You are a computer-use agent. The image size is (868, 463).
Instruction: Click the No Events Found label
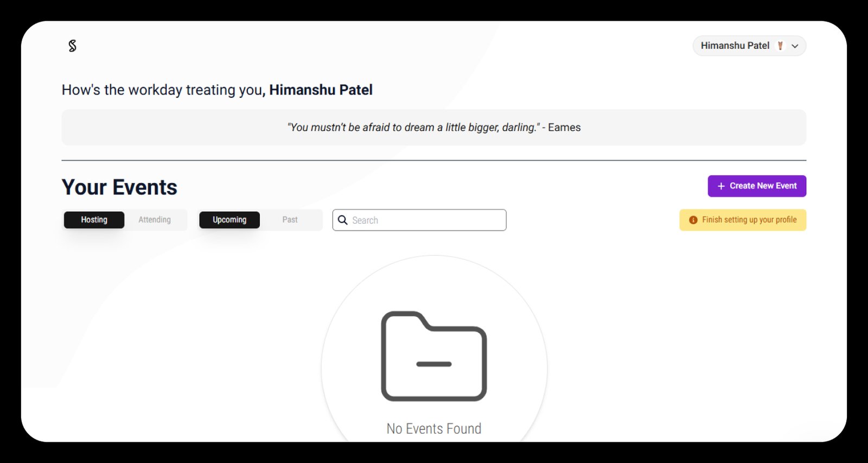pyautogui.click(x=434, y=429)
